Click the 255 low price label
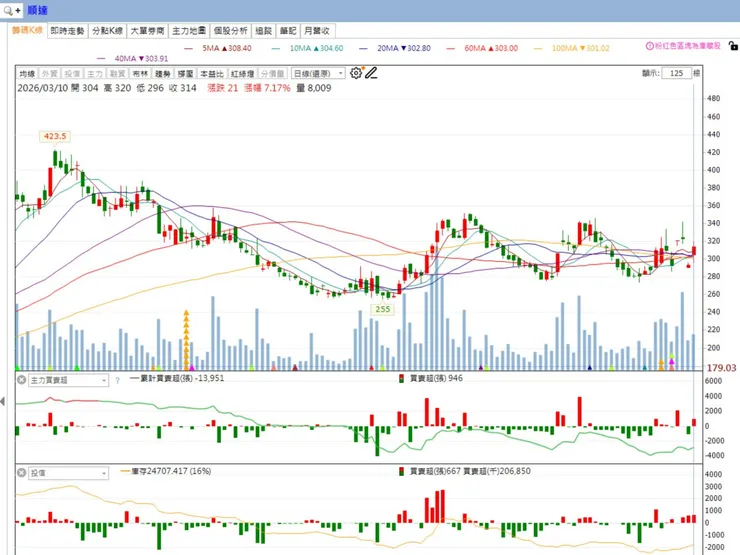 click(383, 309)
